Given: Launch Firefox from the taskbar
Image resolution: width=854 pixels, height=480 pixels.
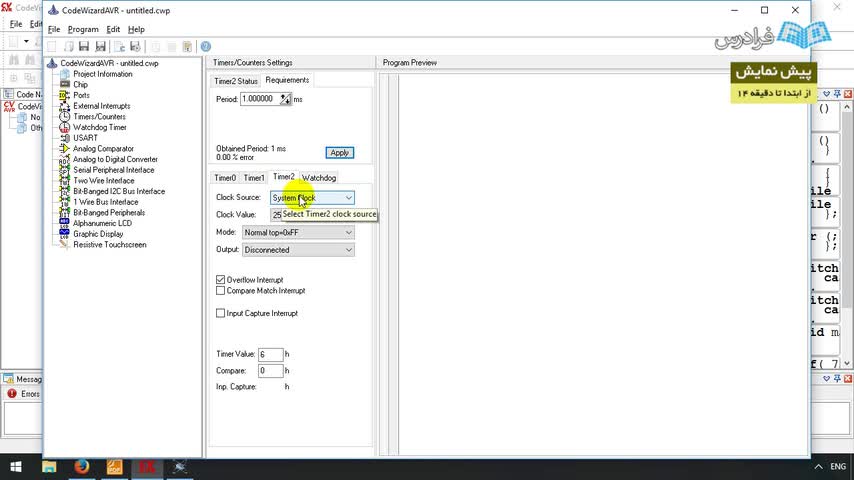Looking at the screenshot, I should tap(82, 467).
